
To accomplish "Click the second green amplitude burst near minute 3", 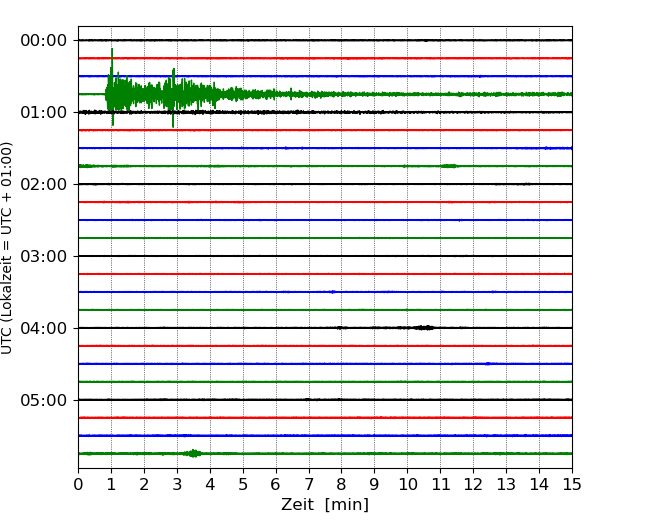I will point(174,95).
